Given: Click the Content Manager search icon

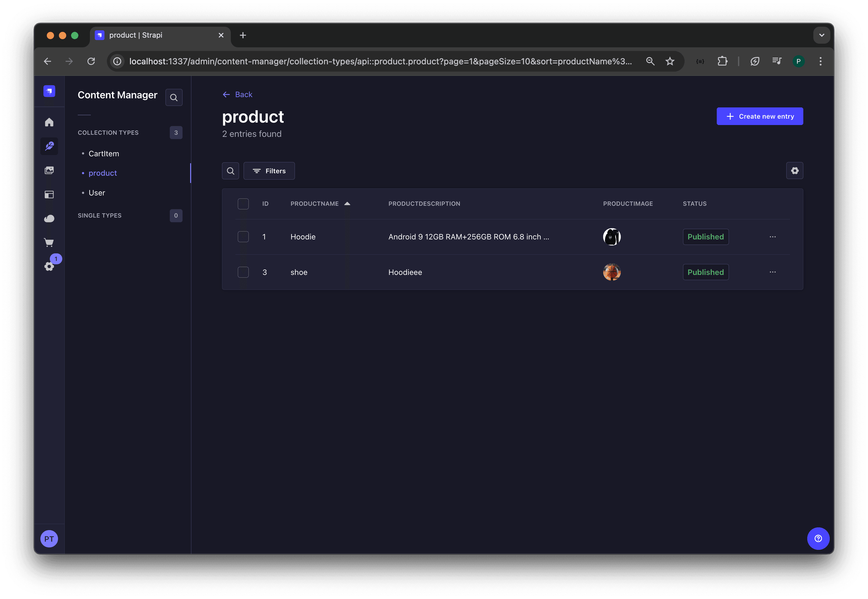Looking at the screenshot, I should [x=174, y=98].
